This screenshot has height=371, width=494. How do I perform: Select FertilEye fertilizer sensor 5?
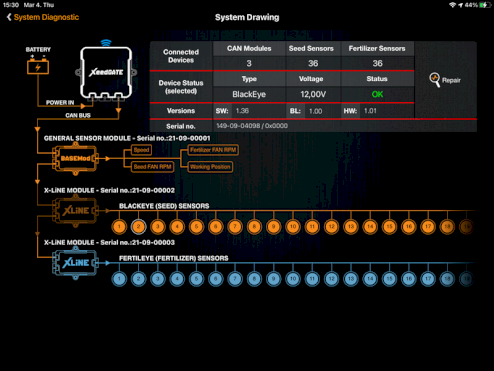click(196, 279)
